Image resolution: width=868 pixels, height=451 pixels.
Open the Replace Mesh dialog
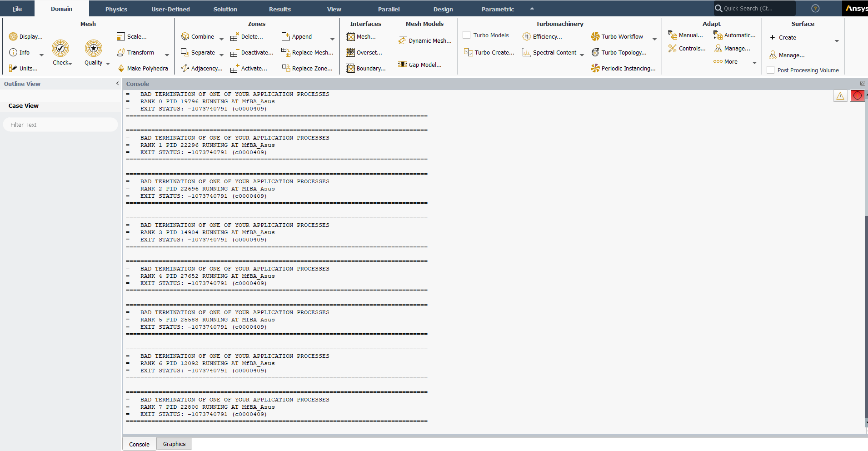(x=308, y=52)
